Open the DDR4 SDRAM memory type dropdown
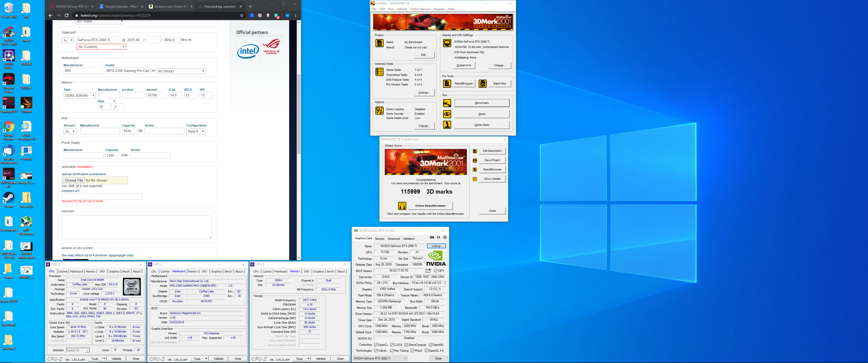The height and width of the screenshot is (363, 868). pyautogui.click(x=79, y=96)
